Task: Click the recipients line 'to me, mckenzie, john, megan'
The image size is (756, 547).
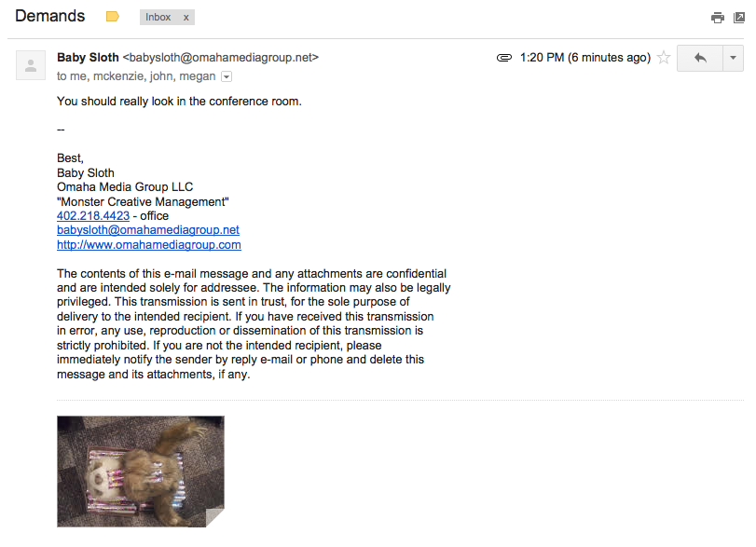Action: click(x=136, y=76)
